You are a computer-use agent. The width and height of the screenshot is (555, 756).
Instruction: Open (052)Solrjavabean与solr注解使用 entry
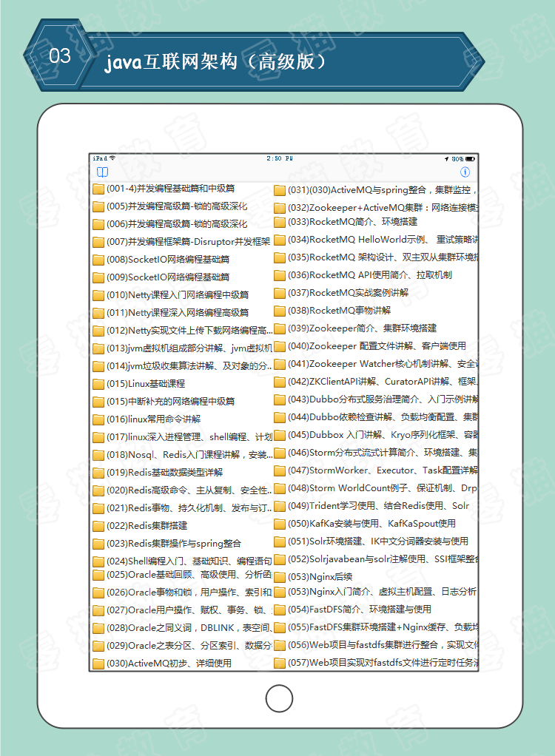383,559
